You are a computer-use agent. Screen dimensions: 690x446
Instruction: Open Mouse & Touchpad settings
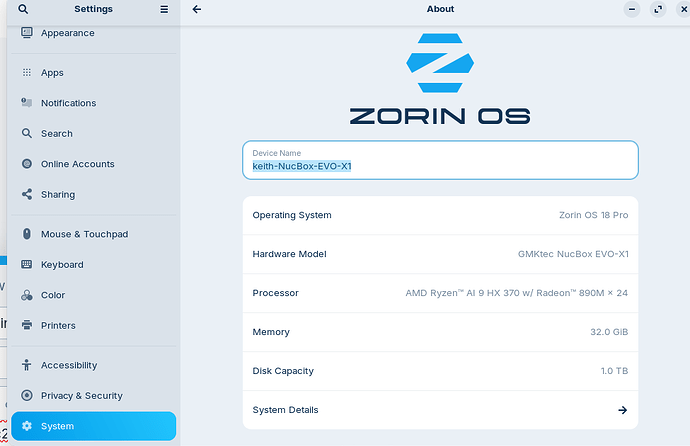point(84,234)
